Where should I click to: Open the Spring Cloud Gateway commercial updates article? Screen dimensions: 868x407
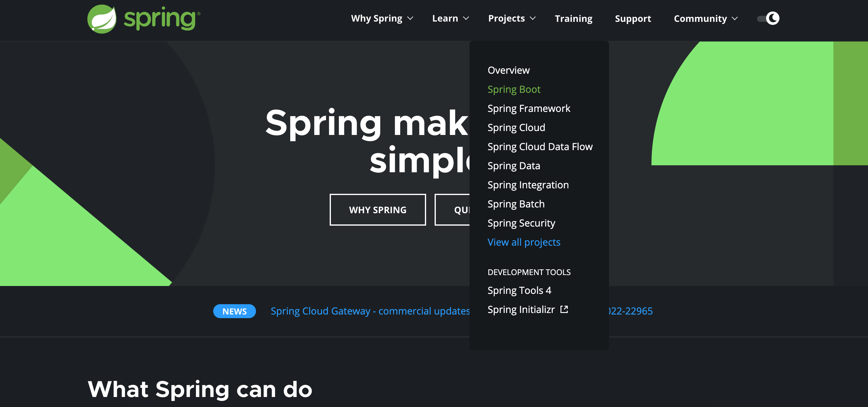pyautogui.click(x=370, y=311)
